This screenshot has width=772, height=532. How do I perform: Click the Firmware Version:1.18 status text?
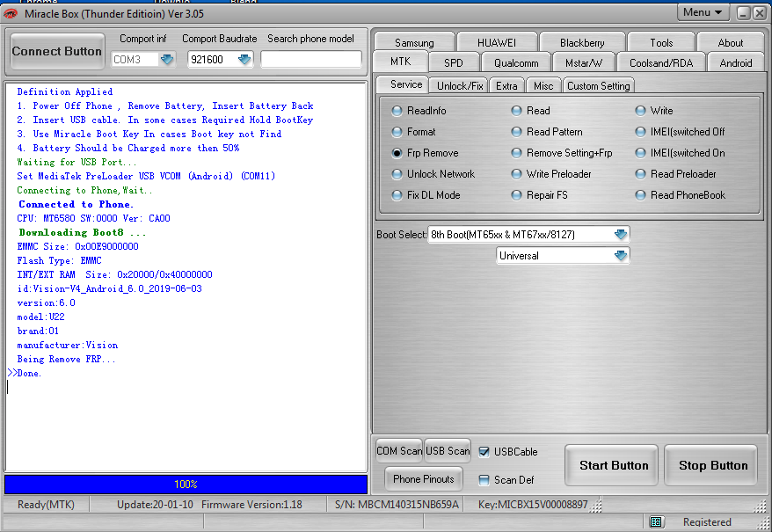(251, 505)
